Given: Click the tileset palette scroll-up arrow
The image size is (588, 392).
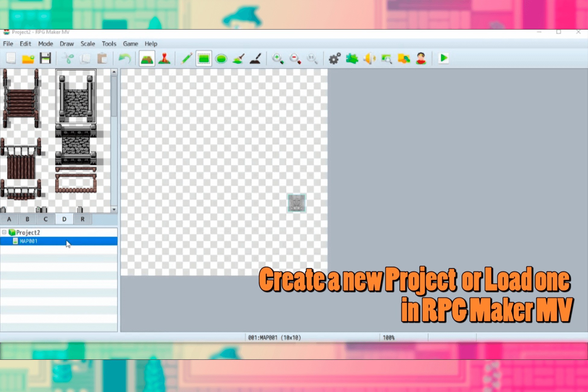Looking at the screenshot, I should (114, 72).
